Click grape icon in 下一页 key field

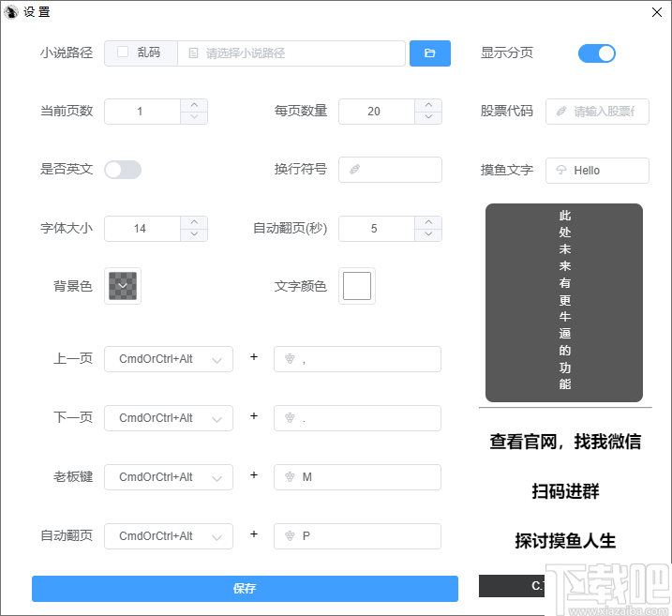click(x=291, y=418)
